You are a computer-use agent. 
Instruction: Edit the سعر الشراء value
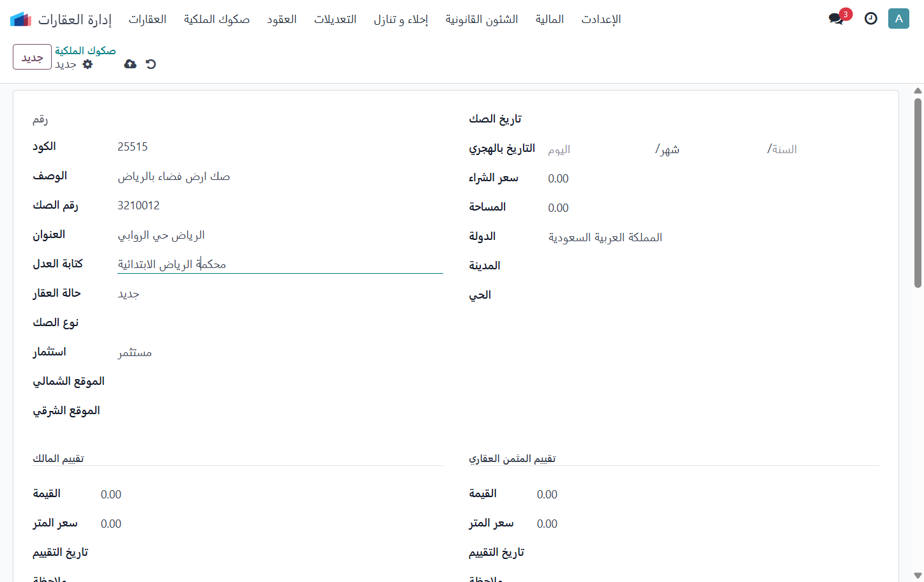pos(713,179)
